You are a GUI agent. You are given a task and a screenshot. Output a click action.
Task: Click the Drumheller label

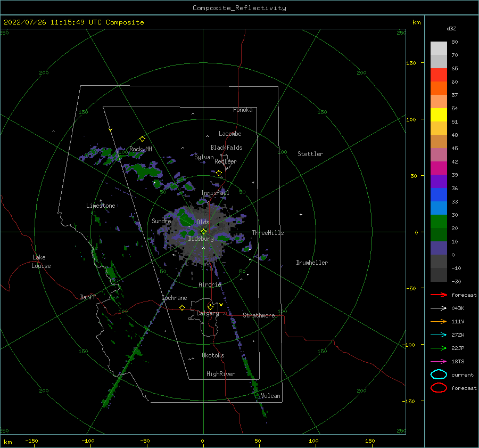(312, 263)
